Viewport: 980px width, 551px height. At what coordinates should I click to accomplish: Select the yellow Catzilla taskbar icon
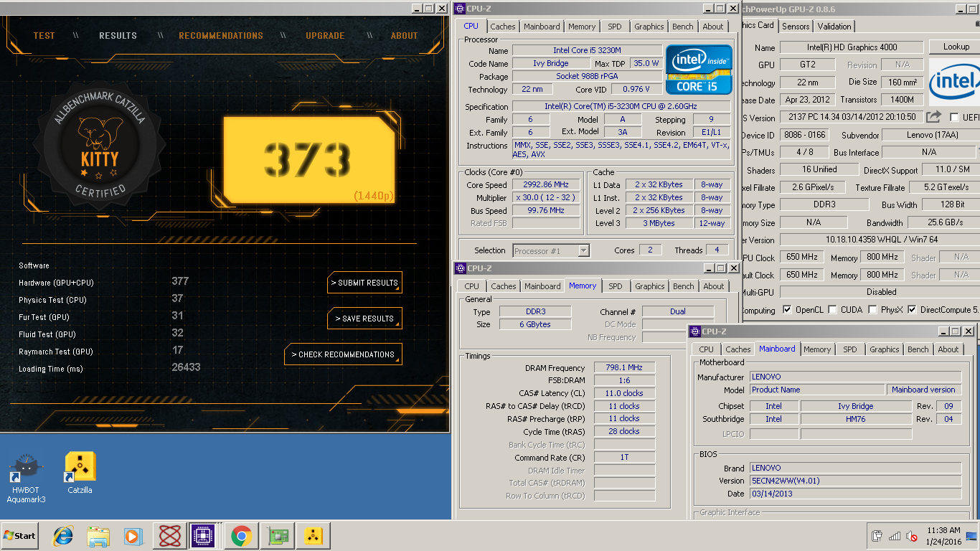(312, 536)
